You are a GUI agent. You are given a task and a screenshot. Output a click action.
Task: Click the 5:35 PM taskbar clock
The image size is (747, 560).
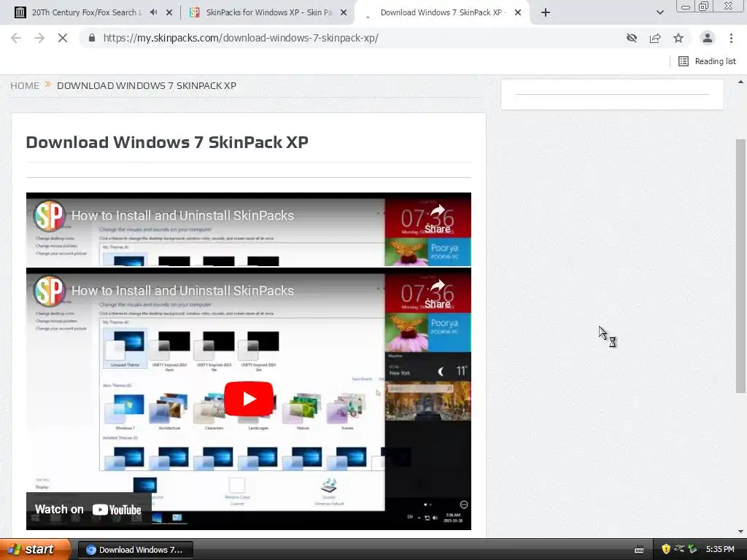(x=720, y=550)
